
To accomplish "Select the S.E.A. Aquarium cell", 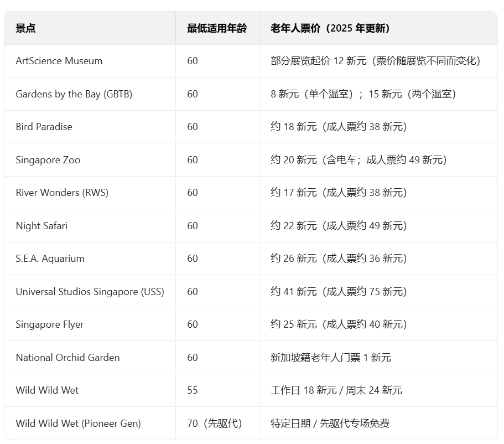I will (50, 259).
